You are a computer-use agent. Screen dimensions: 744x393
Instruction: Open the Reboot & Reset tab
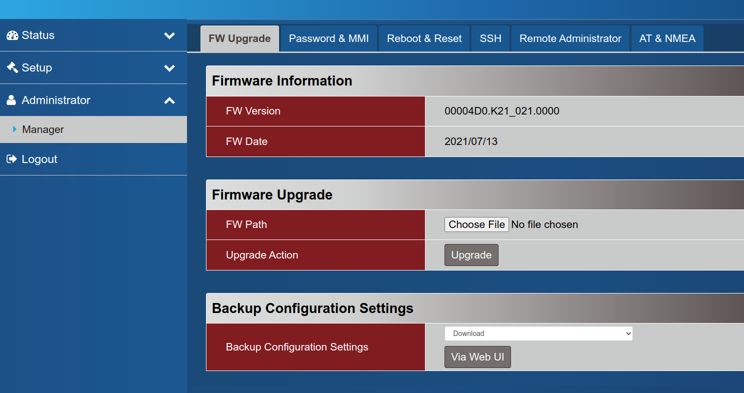click(424, 38)
